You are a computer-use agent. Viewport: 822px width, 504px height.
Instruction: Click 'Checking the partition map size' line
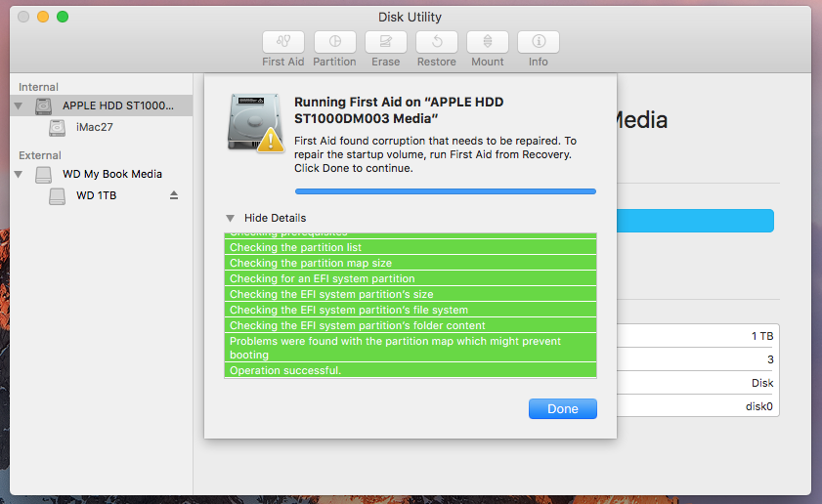tap(411, 263)
